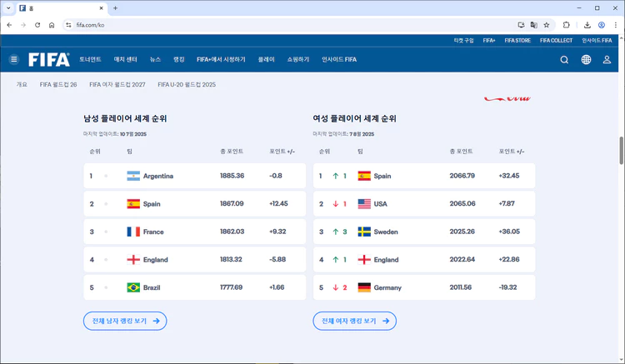This screenshot has width=625, height=364.
Task: Click the FIFA STORE top link
Action: [517, 40]
